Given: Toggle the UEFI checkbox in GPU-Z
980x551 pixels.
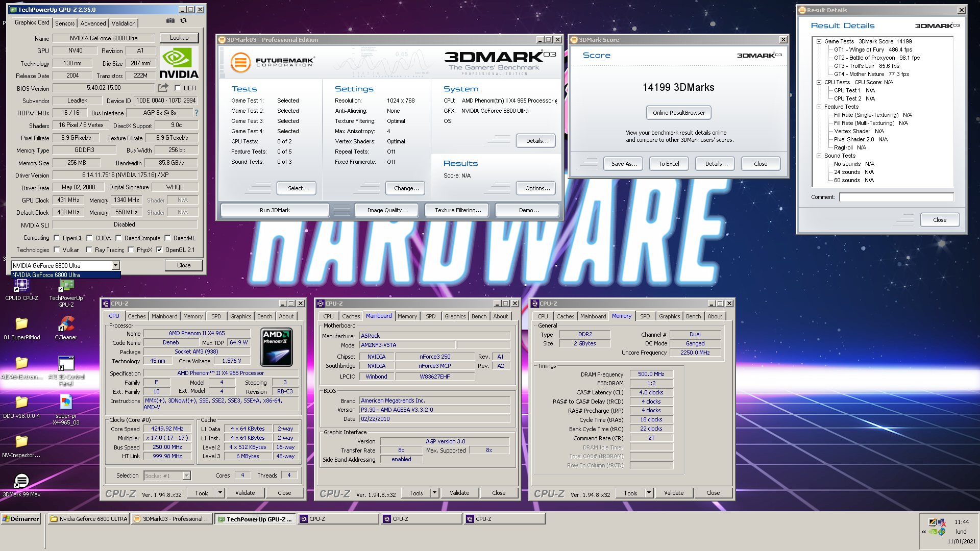Looking at the screenshot, I should tap(178, 88).
